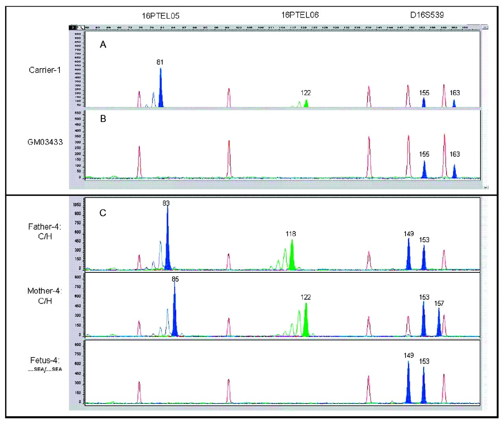Viewport: 504px width, 424px height.
Task: Click the blue 163 peak in GM03433 panel
Action: [x=454, y=172]
